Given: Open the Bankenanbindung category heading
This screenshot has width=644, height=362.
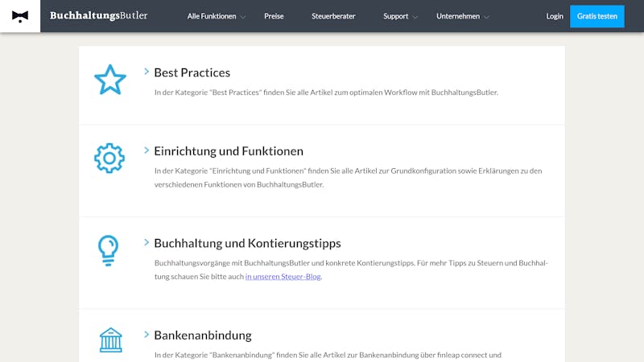Looking at the screenshot, I should [x=203, y=335].
